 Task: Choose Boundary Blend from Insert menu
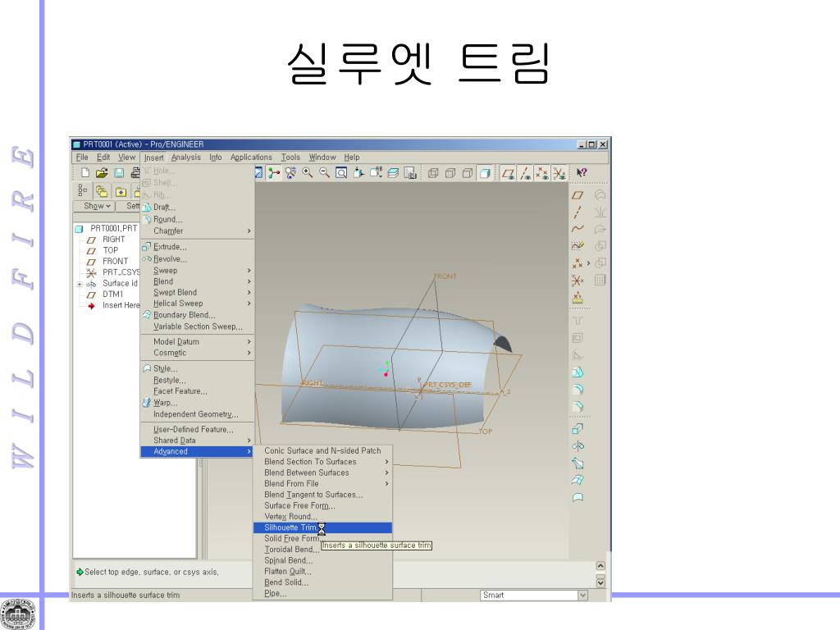point(197,315)
